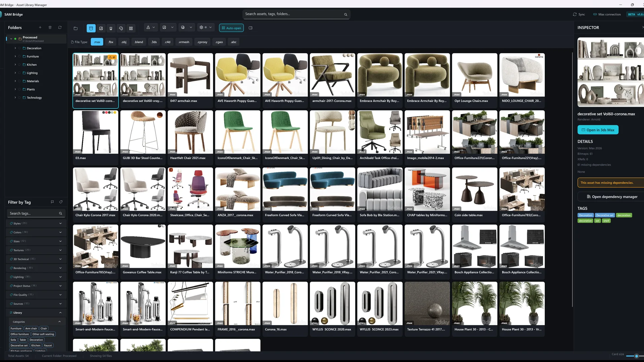Click the green shelf tag in Inspector
644x362 pixels.
click(606, 221)
